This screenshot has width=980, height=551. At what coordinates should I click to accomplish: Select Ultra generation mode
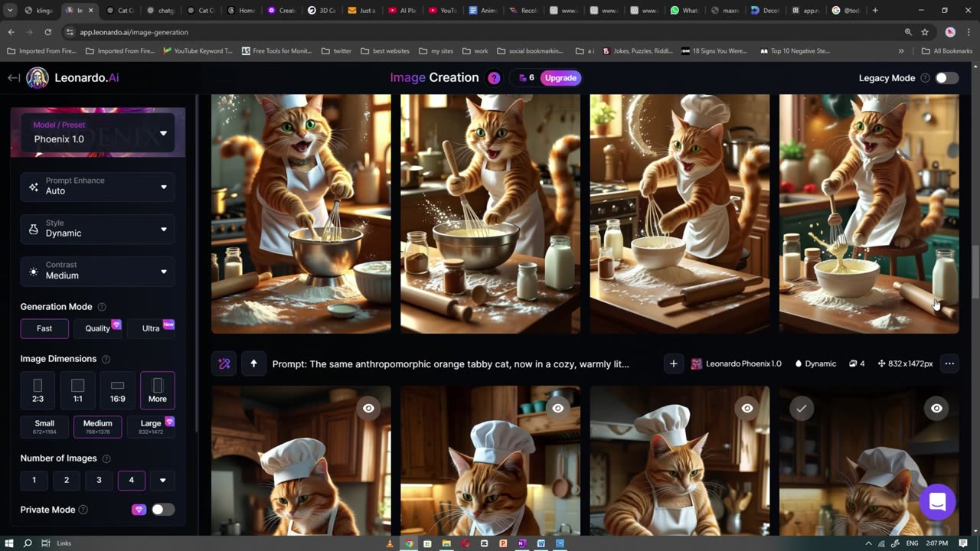152,328
